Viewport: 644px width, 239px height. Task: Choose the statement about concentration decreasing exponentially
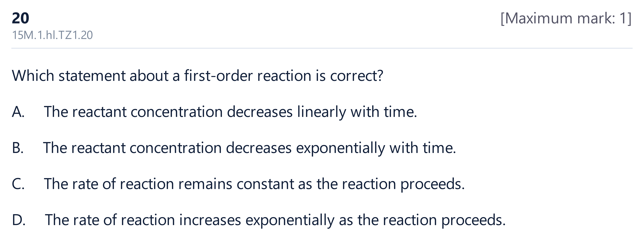click(249, 148)
